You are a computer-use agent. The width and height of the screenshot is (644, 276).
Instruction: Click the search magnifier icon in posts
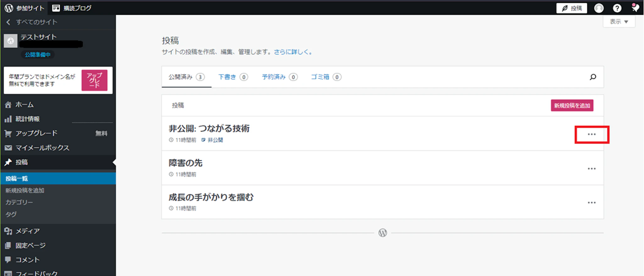point(593,77)
